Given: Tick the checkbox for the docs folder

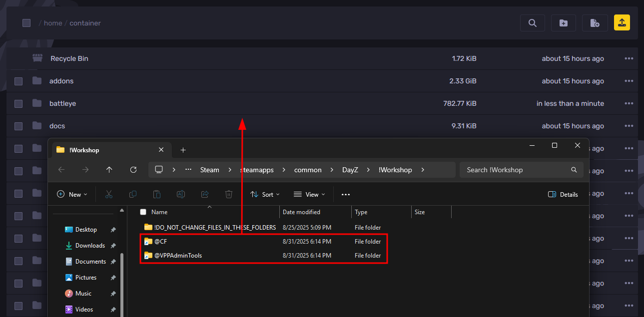Looking at the screenshot, I should point(18,126).
